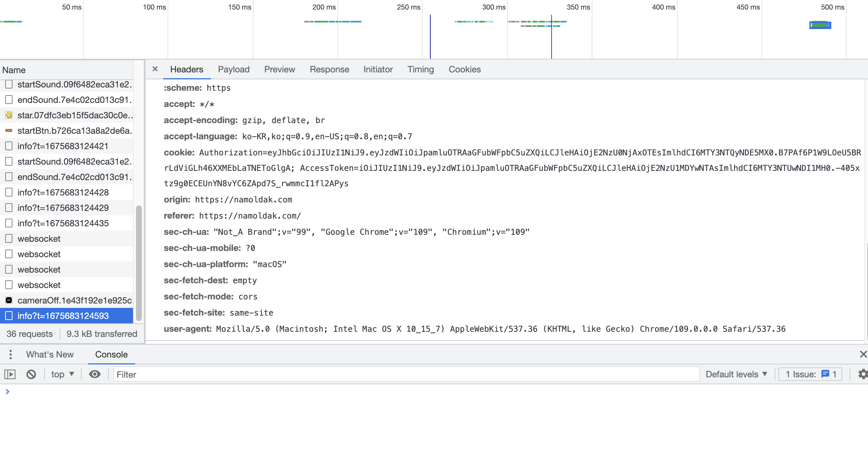Screen dimensions: 868x471
Task: Click the issue message icon
Action: (825, 374)
